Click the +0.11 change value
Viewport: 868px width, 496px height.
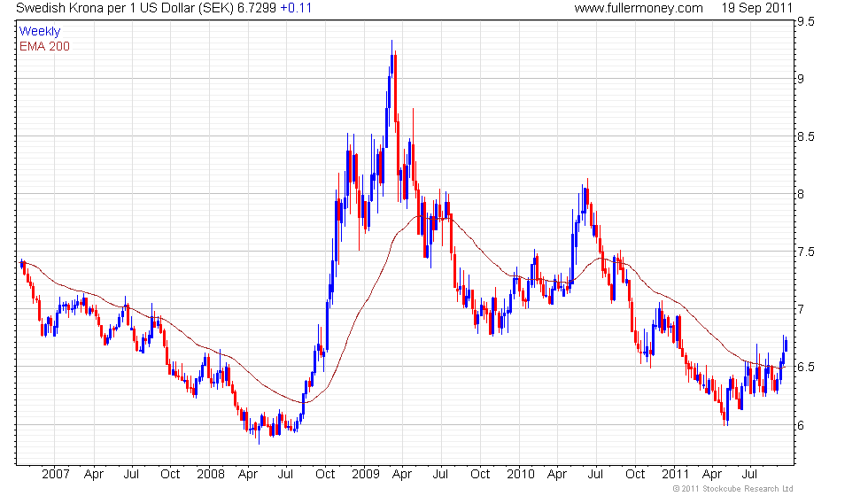pyautogui.click(x=296, y=8)
